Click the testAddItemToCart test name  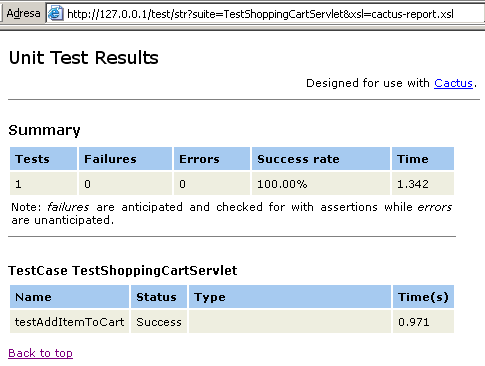pos(69,322)
